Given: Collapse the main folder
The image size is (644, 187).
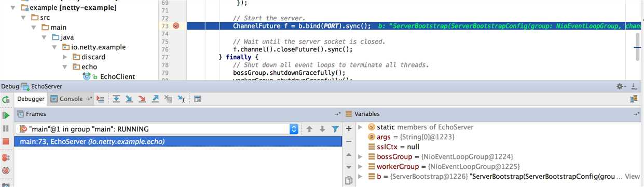Looking at the screenshot, I should (34, 28).
